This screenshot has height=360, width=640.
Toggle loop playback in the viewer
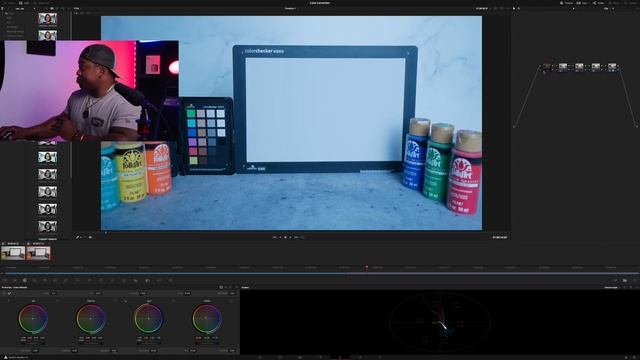pos(302,237)
